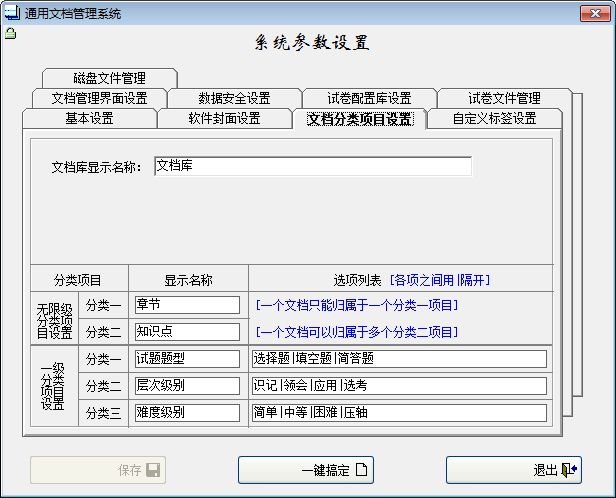616x498 pixels.
Task: Click the 退出 button
Action: (514, 470)
